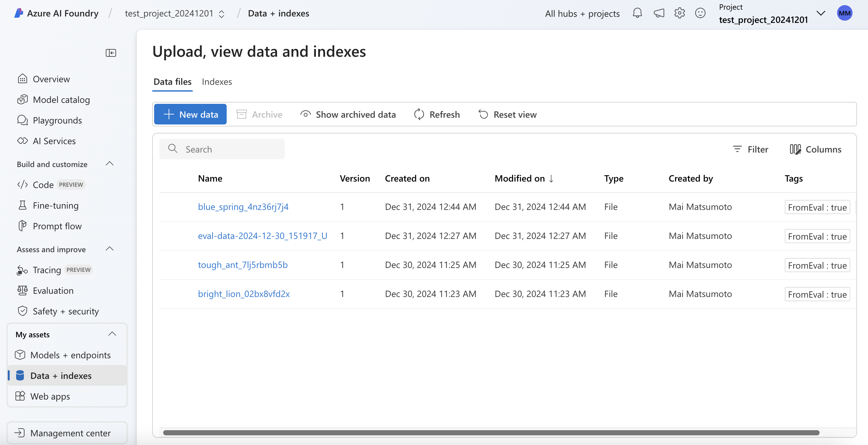Switch to the Indexes tab
Image resolution: width=868 pixels, height=445 pixels.
coord(217,82)
